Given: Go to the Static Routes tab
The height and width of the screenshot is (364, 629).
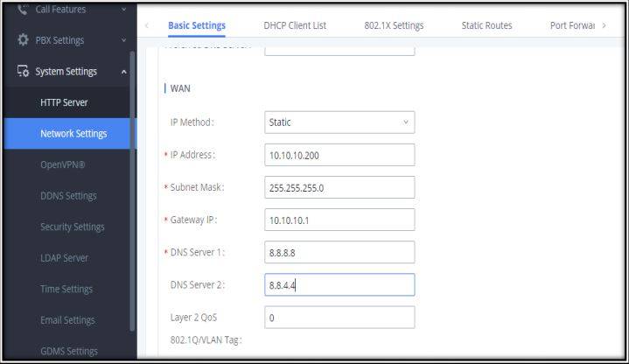Looking at the screenshot, I should [486, 25].
